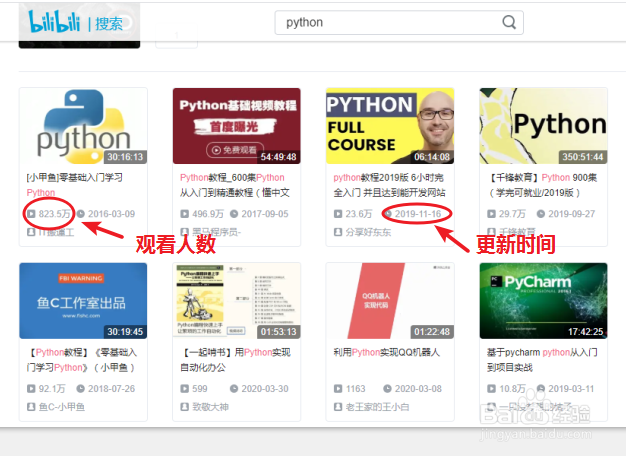
Task: Click the bilibili logo
Action: pos(54,22)
